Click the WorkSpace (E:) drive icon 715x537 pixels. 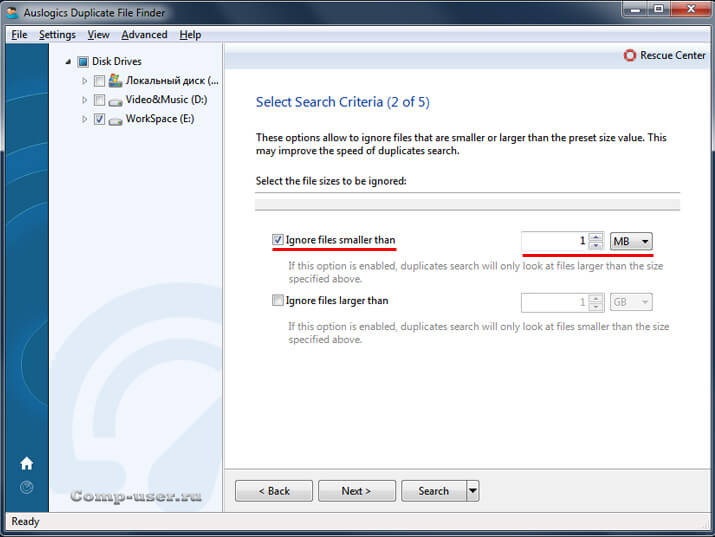(x=115, y=120)
